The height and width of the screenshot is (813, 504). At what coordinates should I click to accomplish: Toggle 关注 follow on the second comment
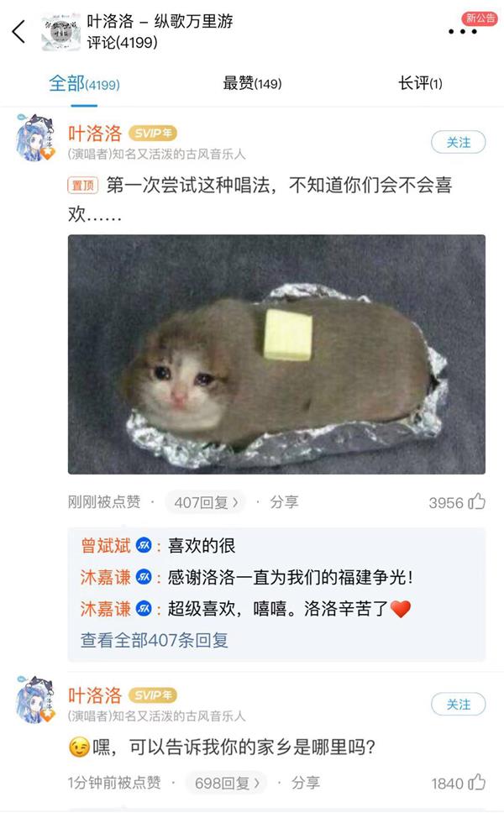click(x=459, y=704)
